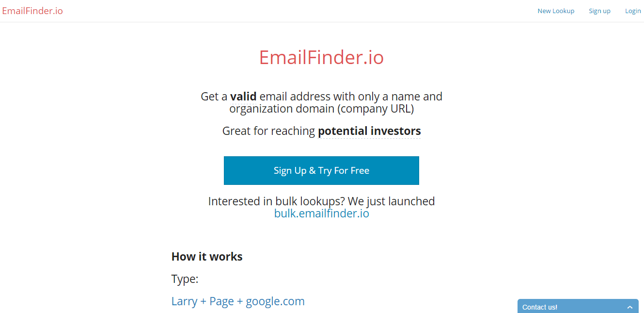The height and width of the screenshot is (313, 644).
Task: Click the "Great for reaching" text
Action: coord(268,131)
